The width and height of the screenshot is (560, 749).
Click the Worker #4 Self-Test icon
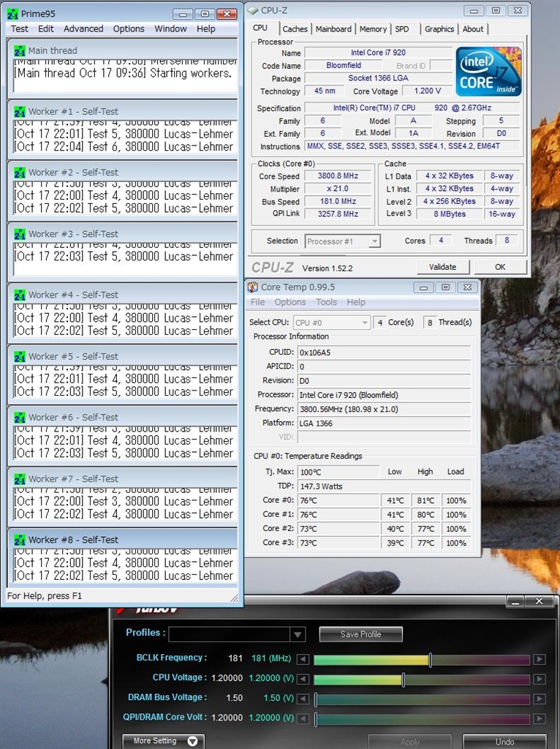(20, 296)
